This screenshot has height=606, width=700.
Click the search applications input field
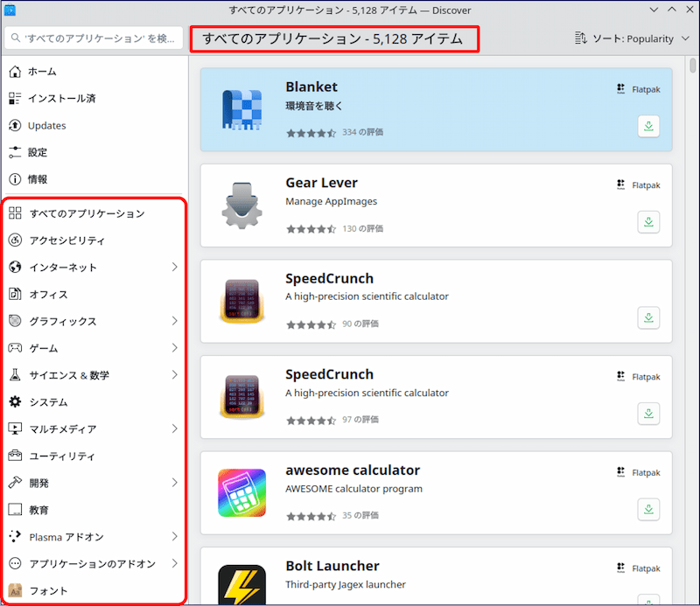tap(94, 38)
